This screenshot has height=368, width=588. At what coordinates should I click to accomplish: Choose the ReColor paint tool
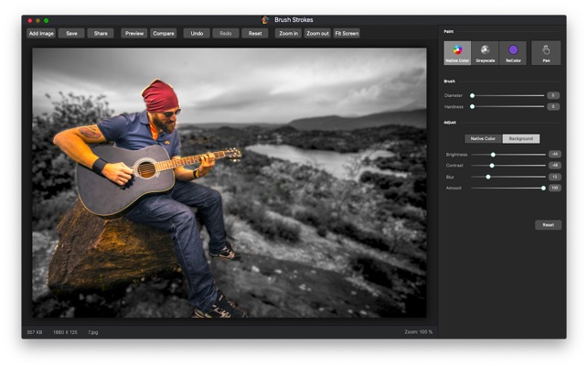(x=512, y=52)
